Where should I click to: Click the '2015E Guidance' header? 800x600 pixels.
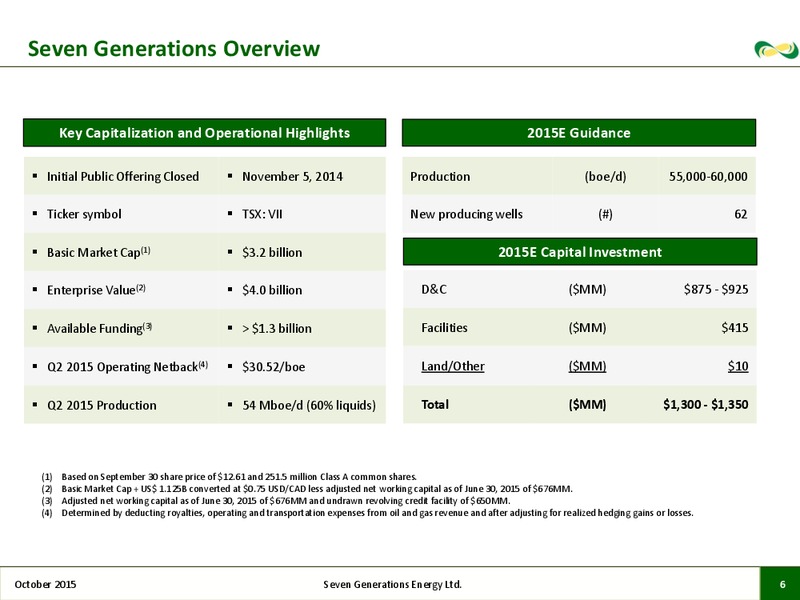pyautogui.click(x=579, y=133)
